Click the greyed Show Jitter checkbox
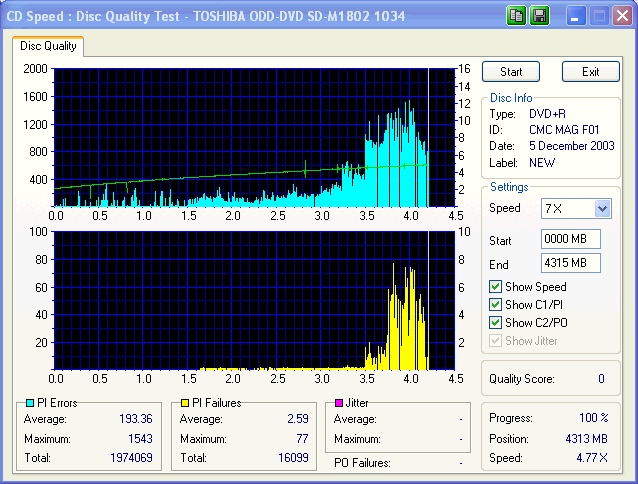 pos(495,341)
